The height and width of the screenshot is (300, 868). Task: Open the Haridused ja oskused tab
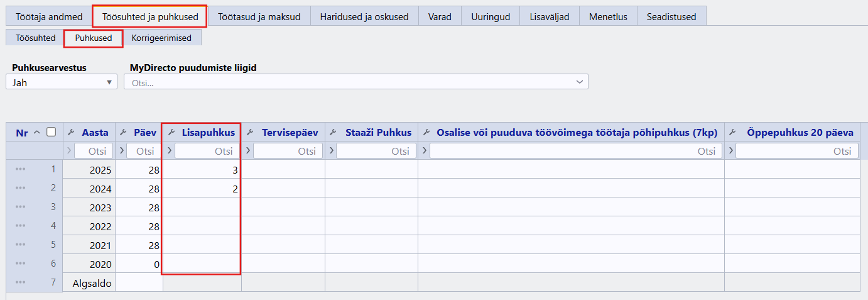(364, 16)
